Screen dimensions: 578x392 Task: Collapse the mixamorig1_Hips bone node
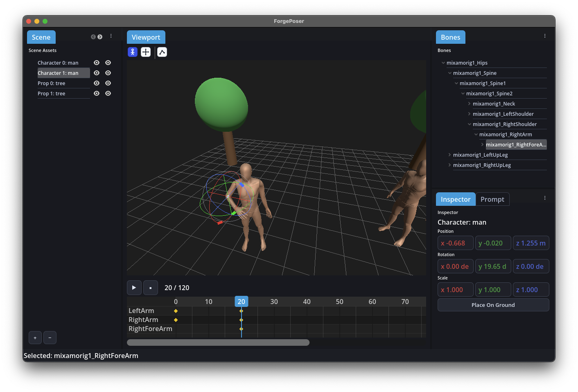443,63
